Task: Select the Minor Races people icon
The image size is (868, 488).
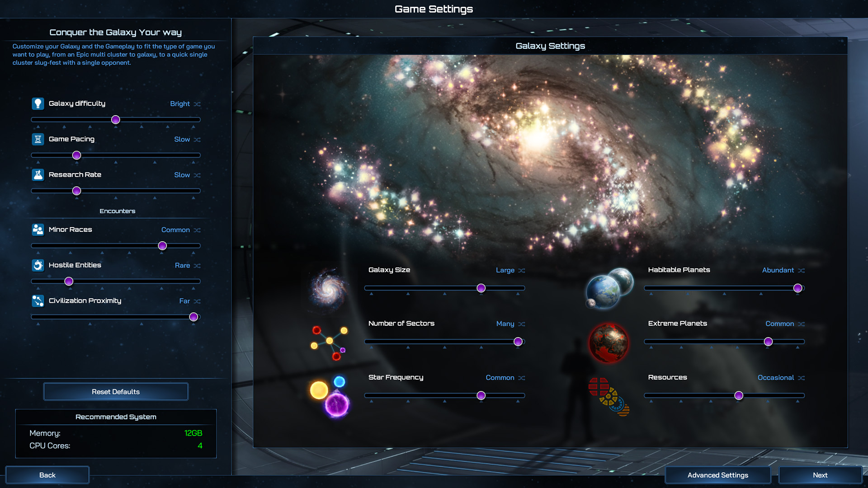Action: (38, 229)
